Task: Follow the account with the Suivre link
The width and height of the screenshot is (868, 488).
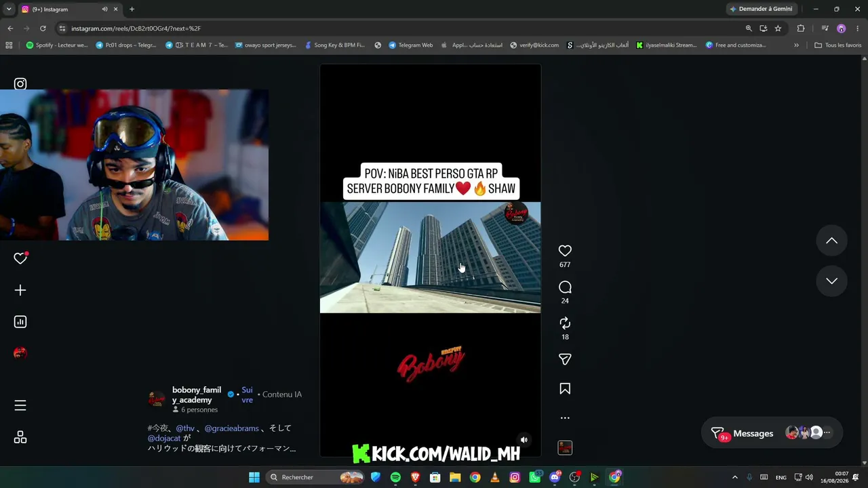Action: 248,394
